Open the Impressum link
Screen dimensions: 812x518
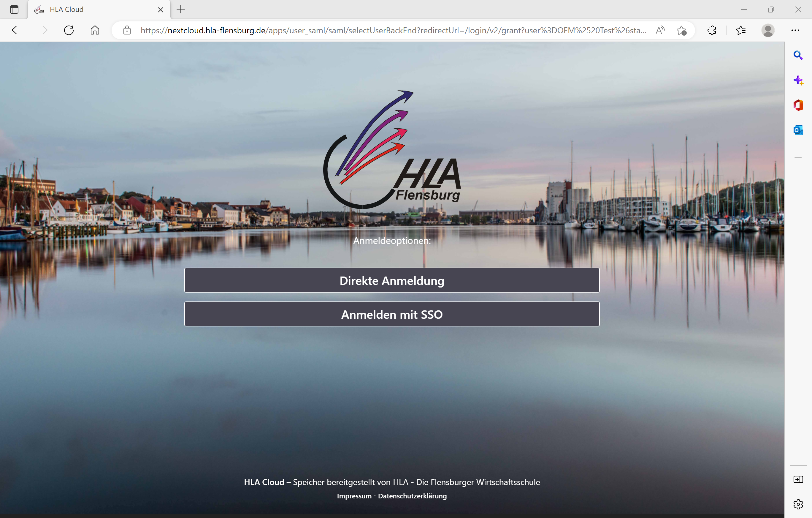pos(354,496)
